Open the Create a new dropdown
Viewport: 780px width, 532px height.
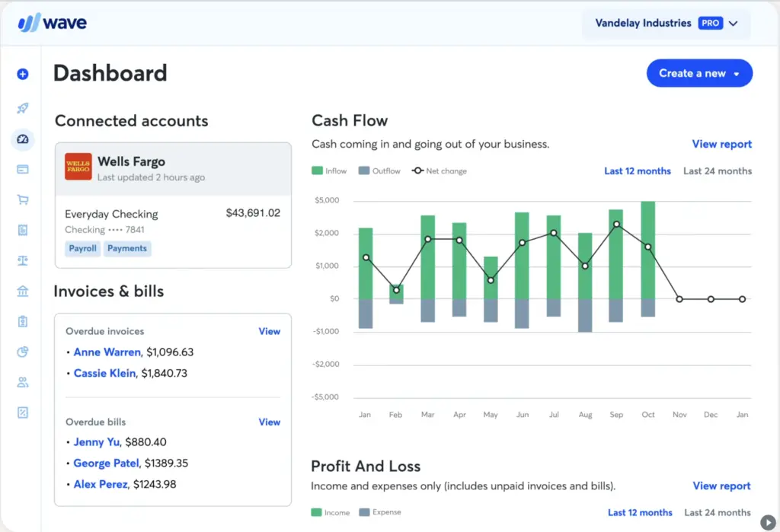click(698, 74)
